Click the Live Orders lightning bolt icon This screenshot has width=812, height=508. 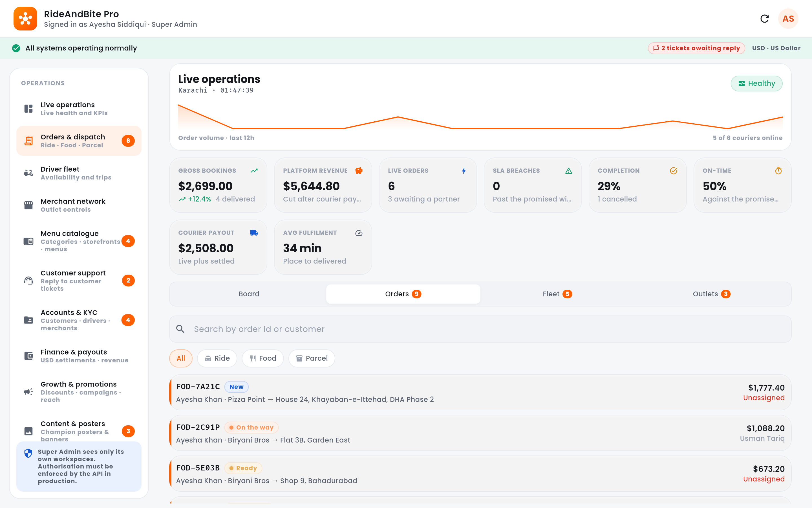tap(464, 171)
